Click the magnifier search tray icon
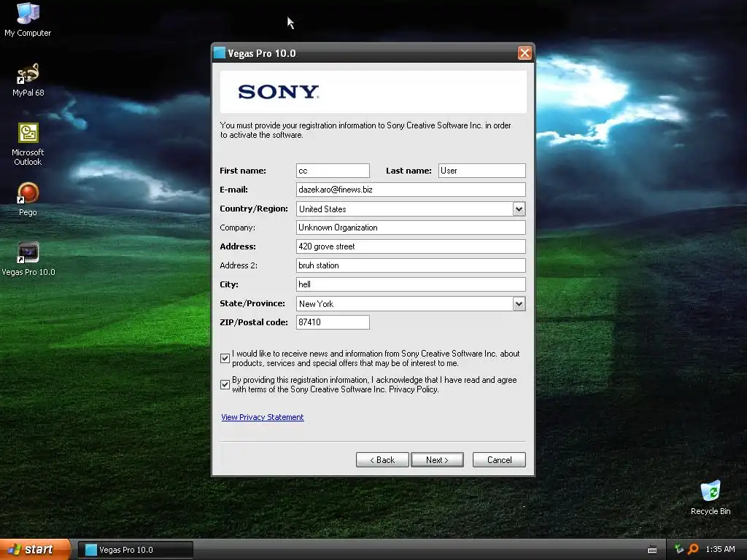The image size is (747, 560). pyautogui.click(x=693, y=549)
